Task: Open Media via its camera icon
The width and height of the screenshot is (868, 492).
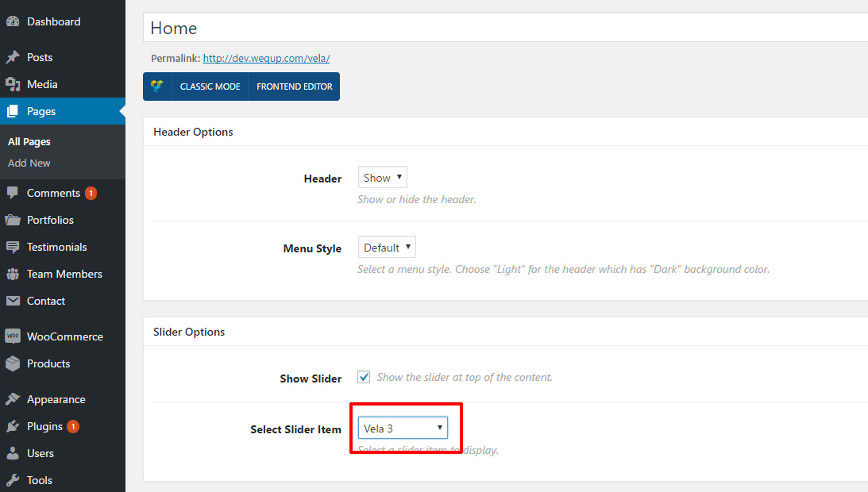Action: coord(13,84)
